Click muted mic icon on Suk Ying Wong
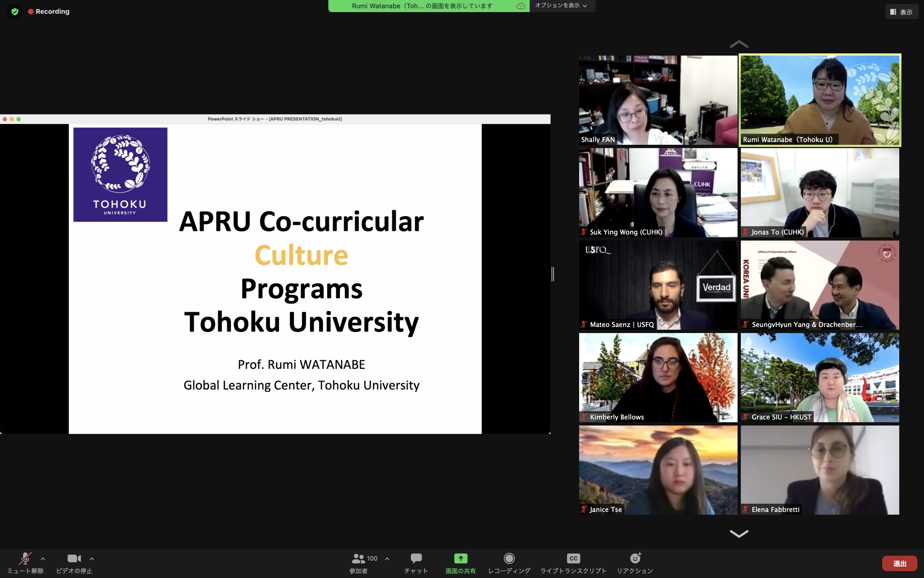924x578 pixels. pyautogui.click(x=584, y=232)
